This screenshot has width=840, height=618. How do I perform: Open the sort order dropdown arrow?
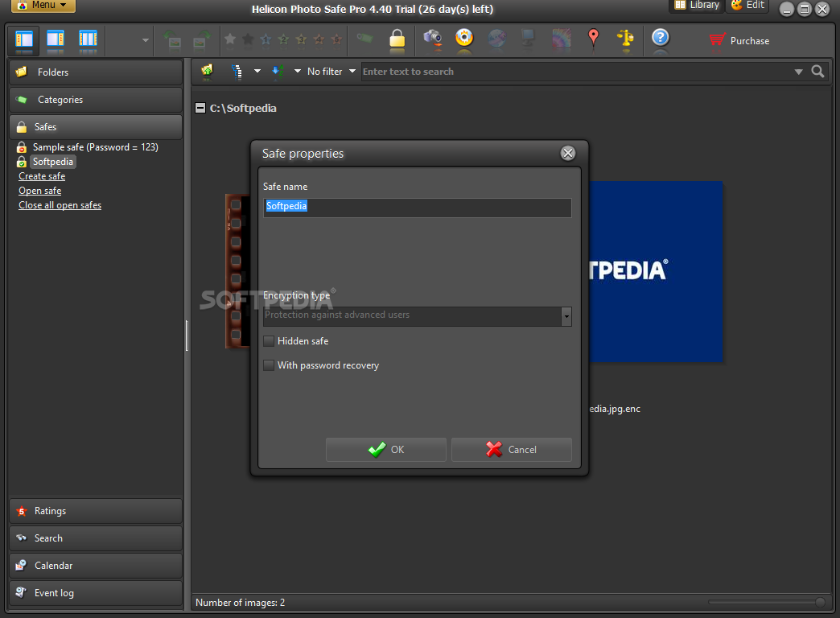[x=298, y=72]
